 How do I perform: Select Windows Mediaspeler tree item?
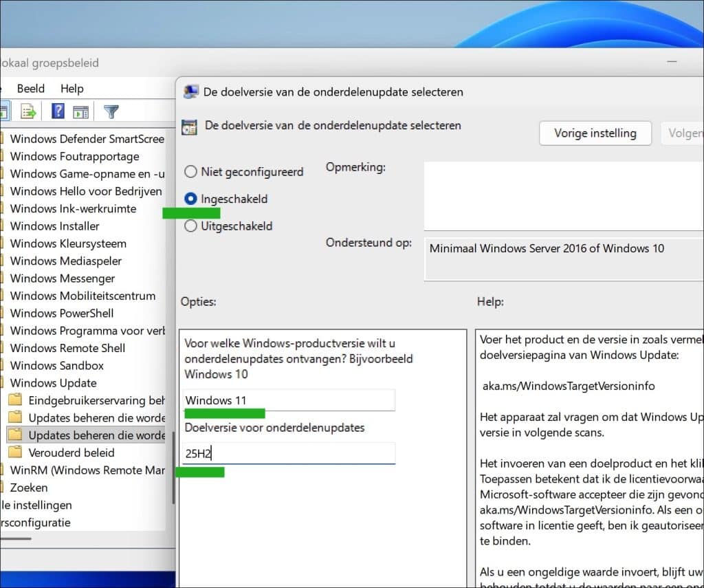pyautogui.click(x=65, y=261)
